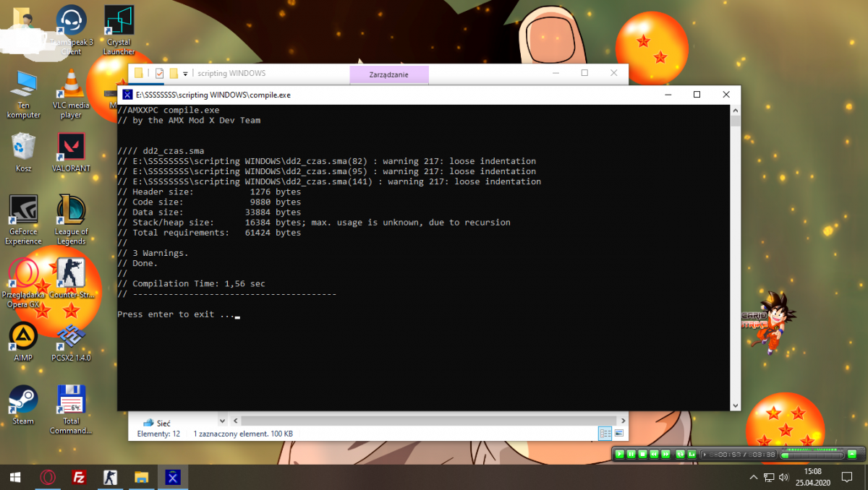Pause playback in the AIMP mini player
Viewport: 868px width, 490px height.
point(631,454)
